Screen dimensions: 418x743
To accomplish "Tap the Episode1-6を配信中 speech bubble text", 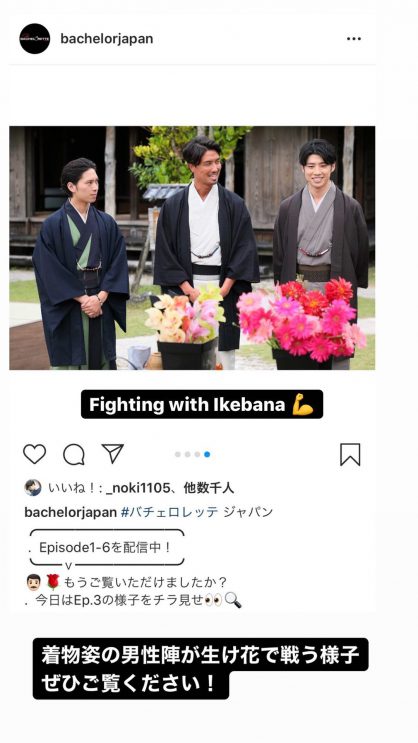I will (x=105, y=548).
